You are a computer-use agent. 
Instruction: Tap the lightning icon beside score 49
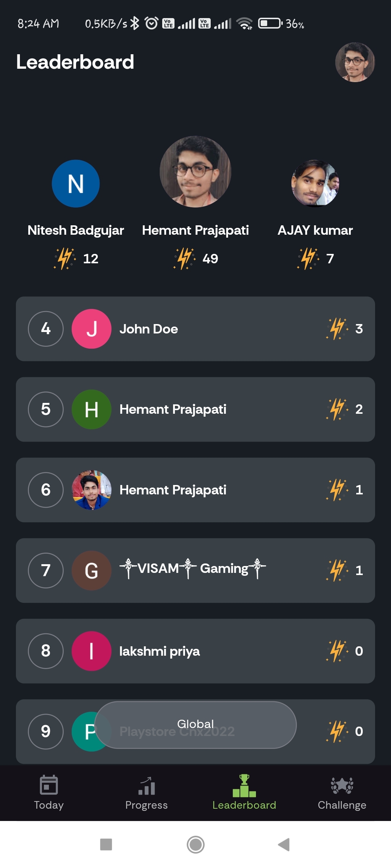(185, 259)
